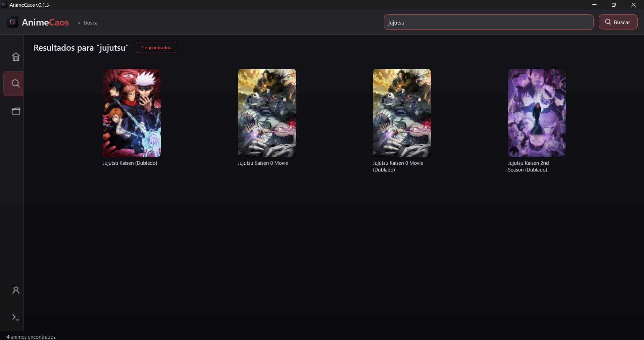The height and width of the screenshot is (340, 644).
Task: Click Jujutsu Kaisen 2nd Season (Dublado) title text
Action: click(528, 166)
